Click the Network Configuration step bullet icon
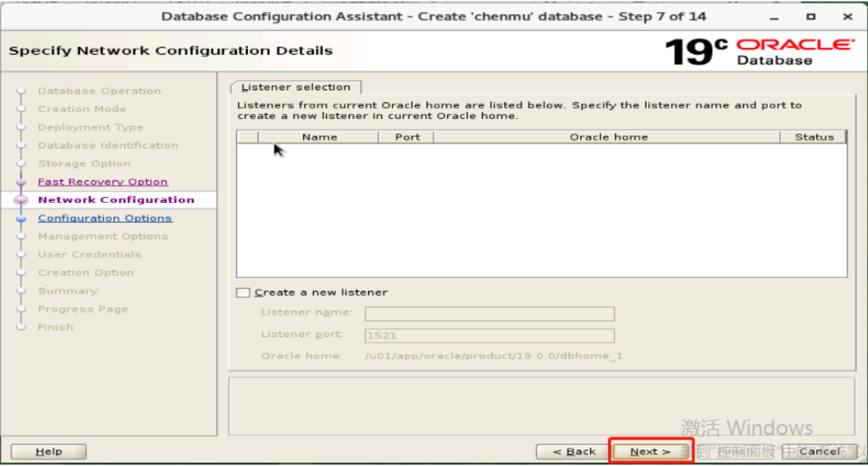868x466 pixels. 21,200
